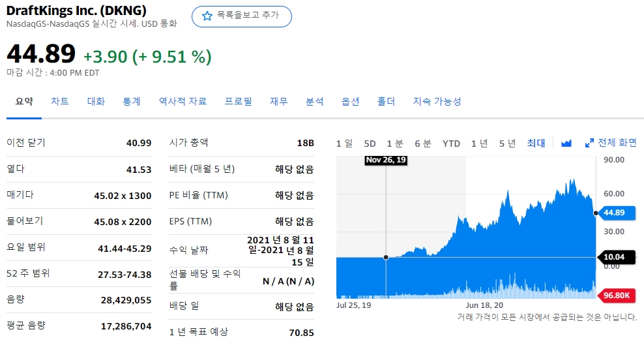Viewport: 644px width, 349px height.
Task: Click the ask value 45.08 x 2200
Action: [x=123, y=222]
